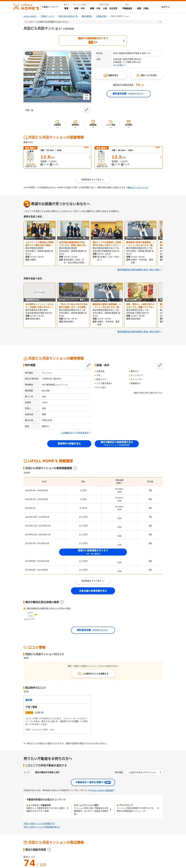Viewport: 186px width, 868px height.
Task: Click 月田ビル月田マンションを売却査定する link
Action: tap(39, 824)
